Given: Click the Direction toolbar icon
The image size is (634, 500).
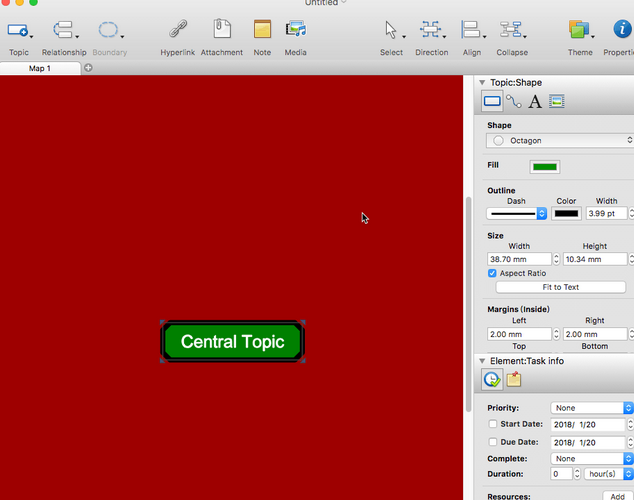Looking at the screenshot, I should pyautogui.click(x=430, y=30).
